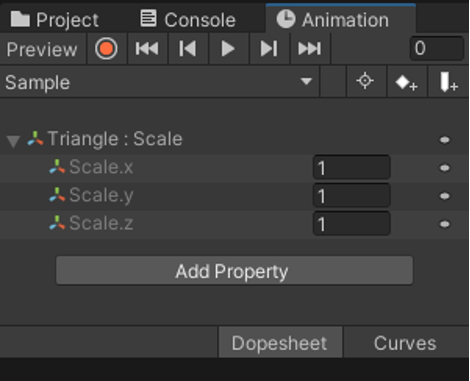Toggle Preview mode
Image resolution: width=470 pixels, height=381 pixels.
click(43, 49)
